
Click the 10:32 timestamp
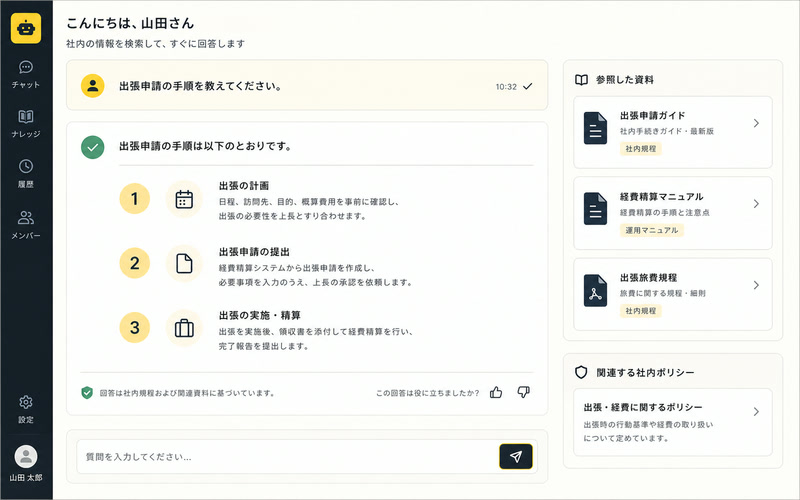(506, 87)
